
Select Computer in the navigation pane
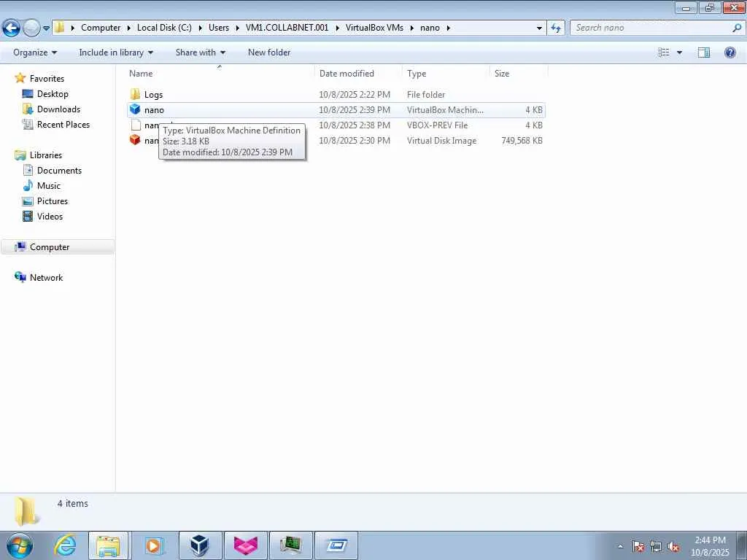[x=58, y=246]
